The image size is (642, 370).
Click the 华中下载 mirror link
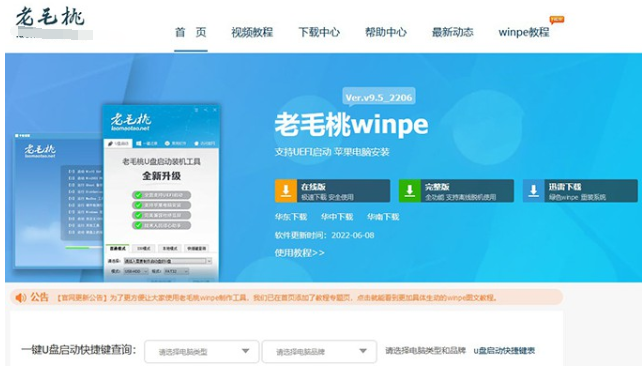tap(337, 217)
